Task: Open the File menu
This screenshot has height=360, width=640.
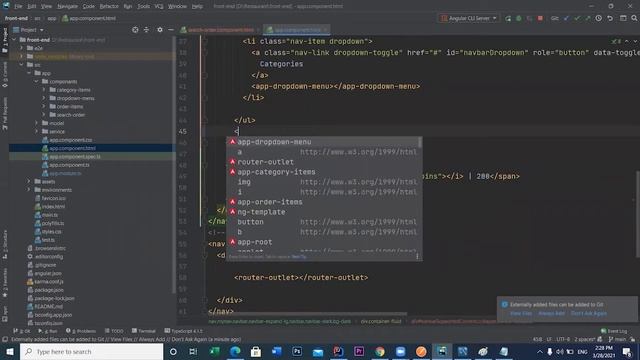Action: (18, 6)
